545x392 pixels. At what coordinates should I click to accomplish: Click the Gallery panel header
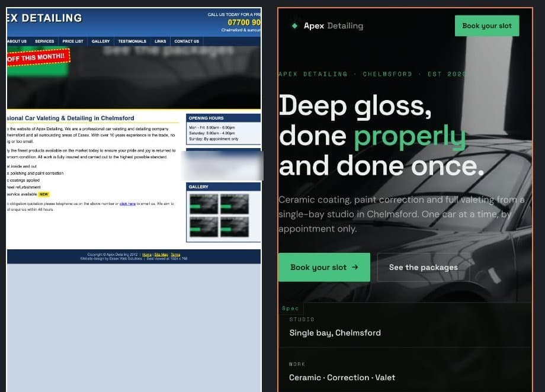(x=223, y=187)
